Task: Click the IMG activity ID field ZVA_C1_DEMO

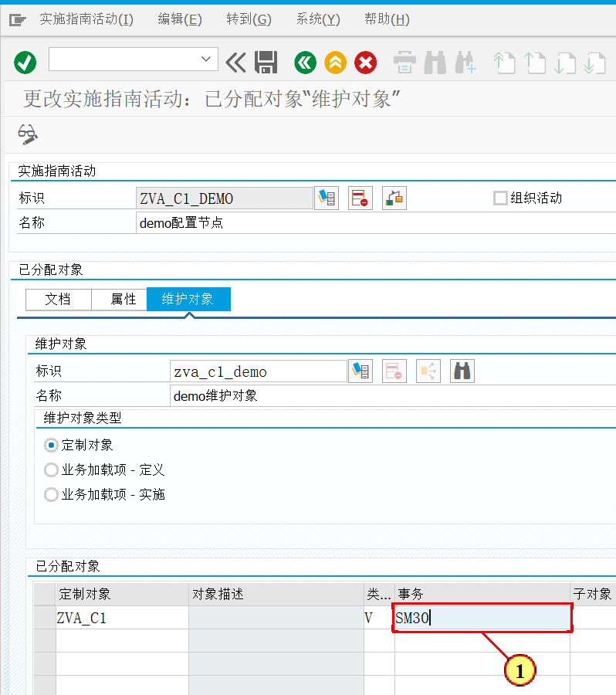Action: point(224,198)
